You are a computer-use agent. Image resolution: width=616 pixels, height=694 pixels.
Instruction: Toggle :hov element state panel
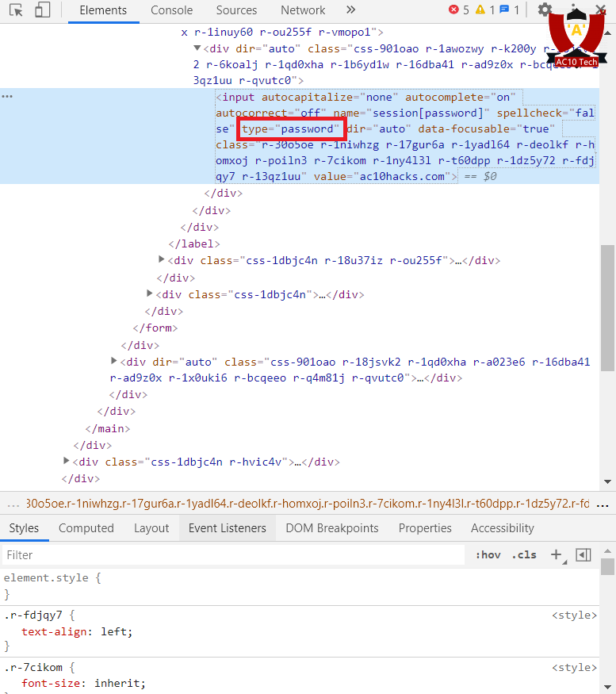point(488,554)
